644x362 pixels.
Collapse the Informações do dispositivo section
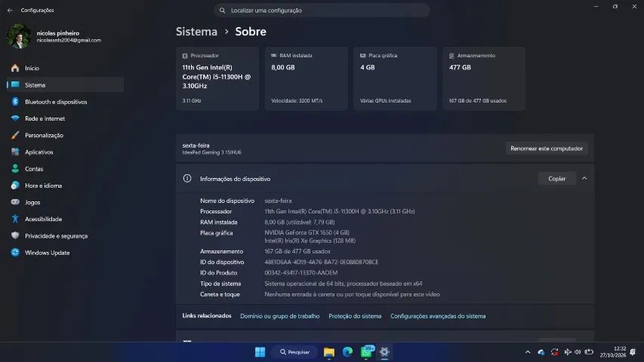584,179
